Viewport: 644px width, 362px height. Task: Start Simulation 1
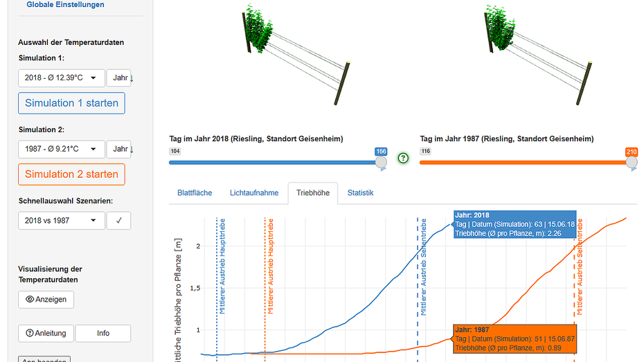coord(71,103)
